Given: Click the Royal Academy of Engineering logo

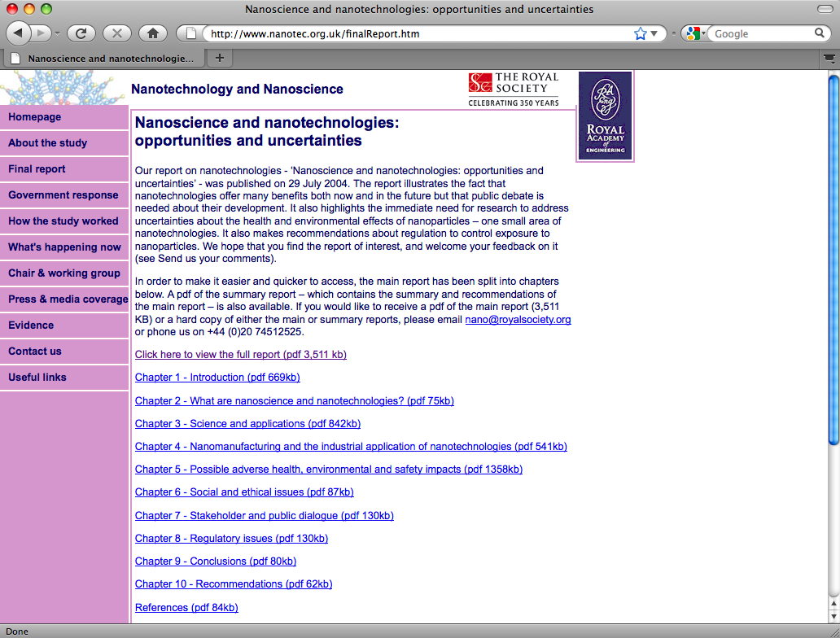Looking at the screenshot, I should pyautogui.click(x=606, y=116).
